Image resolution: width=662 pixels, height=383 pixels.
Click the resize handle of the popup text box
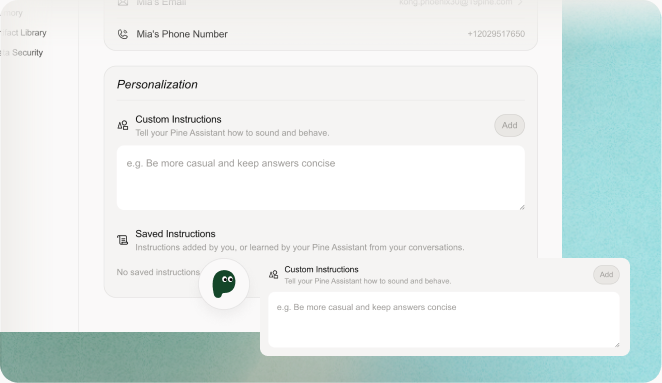[617, 345]
